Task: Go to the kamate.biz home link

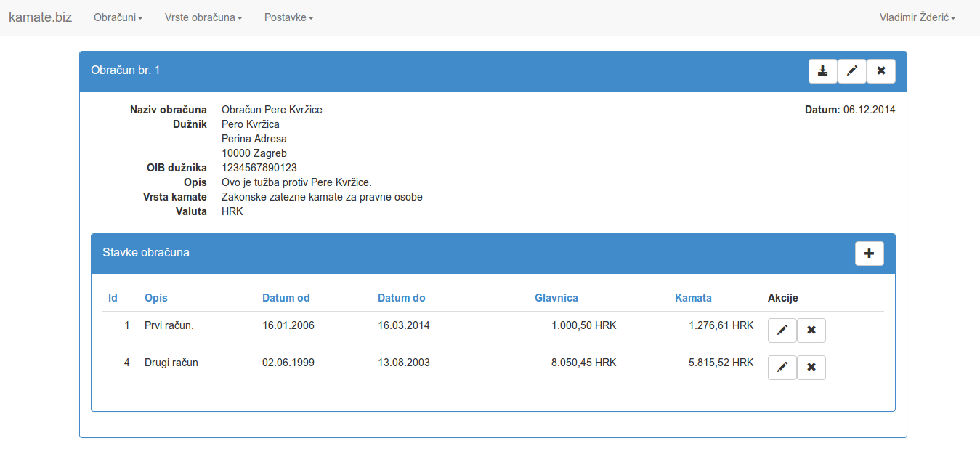Action: [40, 17]
